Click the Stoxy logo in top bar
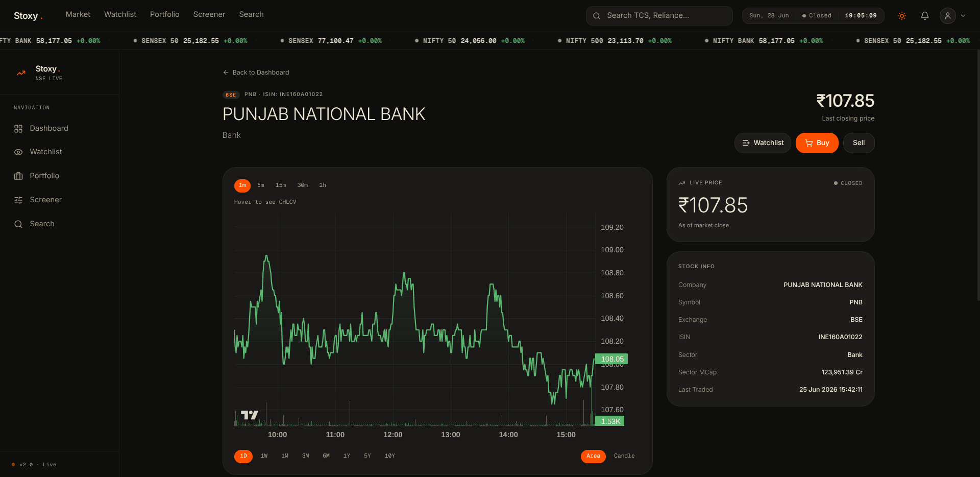The width and height of the screenshot is (980, 477). (x=28, y=16)
